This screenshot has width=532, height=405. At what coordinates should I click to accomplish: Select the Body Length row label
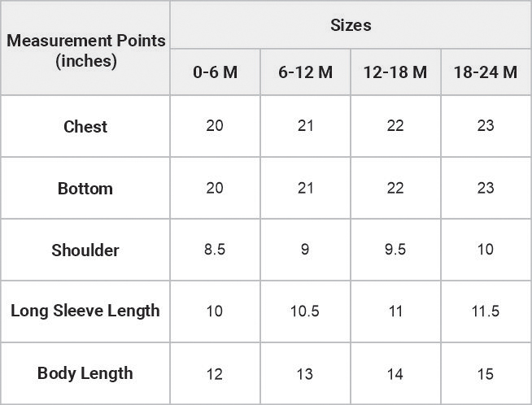pos(85,373)
